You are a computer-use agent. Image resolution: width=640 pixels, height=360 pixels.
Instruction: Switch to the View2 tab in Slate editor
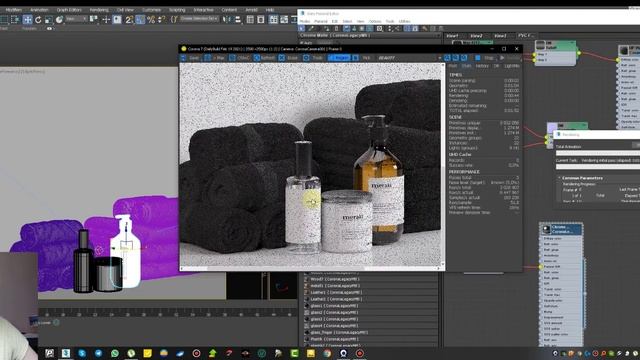click(476, 36)
